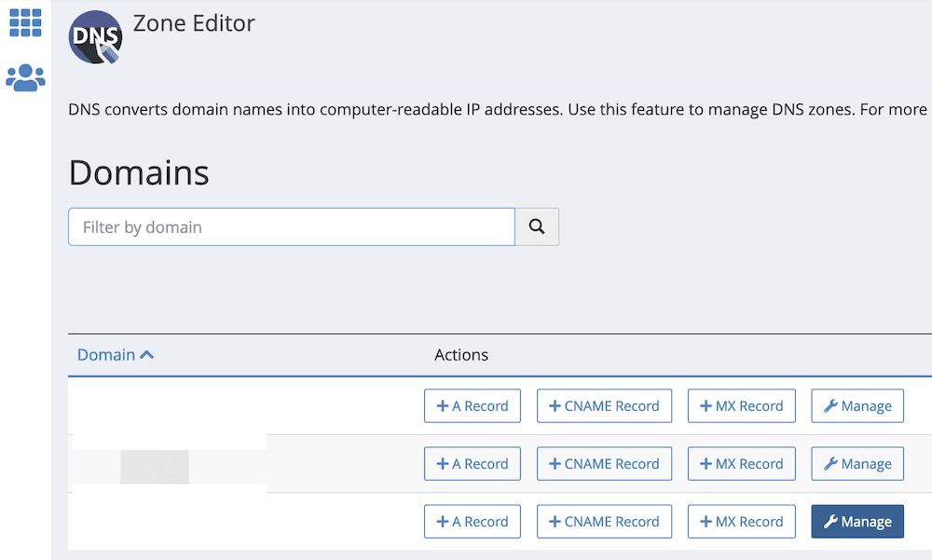This screenshot has height=560, width=932.
Task: Add A Record for first domain row
Action: [x=473, y=406]
